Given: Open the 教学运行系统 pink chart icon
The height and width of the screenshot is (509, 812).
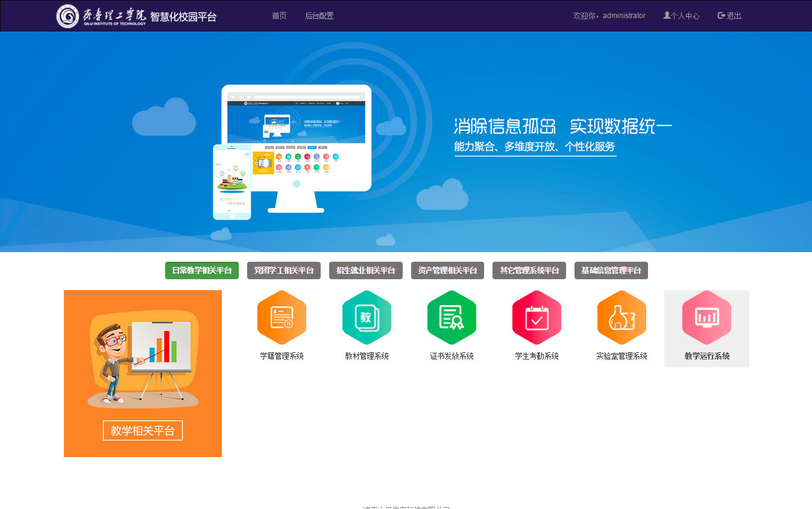Looking at the screenshot, I should point(707,317).
